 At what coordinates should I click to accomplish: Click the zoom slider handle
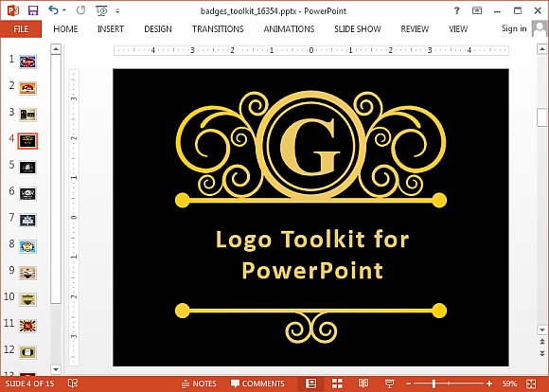point(434,383)
